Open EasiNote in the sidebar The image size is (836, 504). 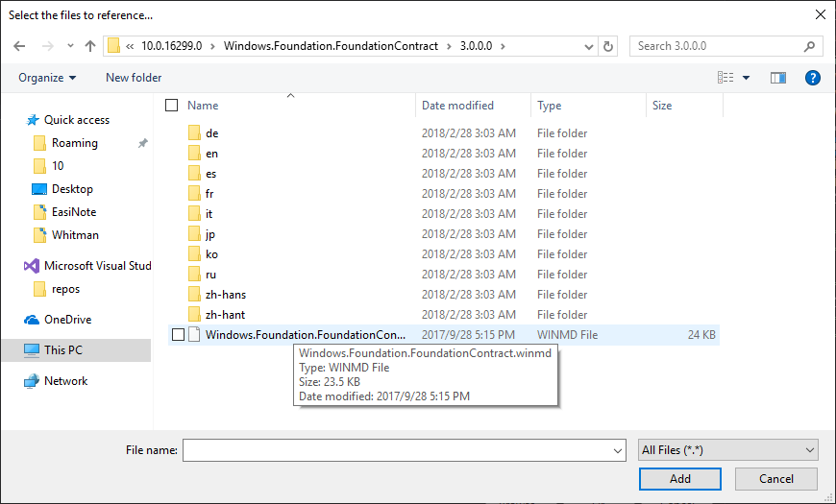pos(74,212)
